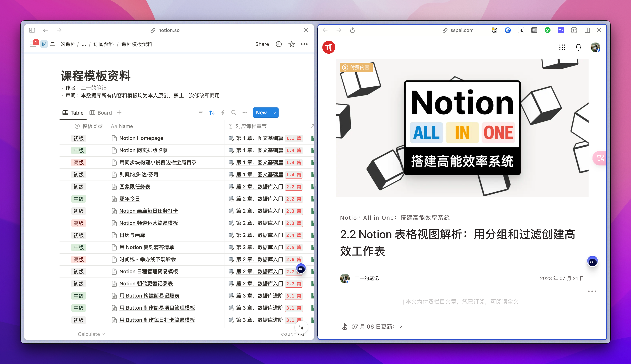Open the Notion Homepage row

click(141, 138)
